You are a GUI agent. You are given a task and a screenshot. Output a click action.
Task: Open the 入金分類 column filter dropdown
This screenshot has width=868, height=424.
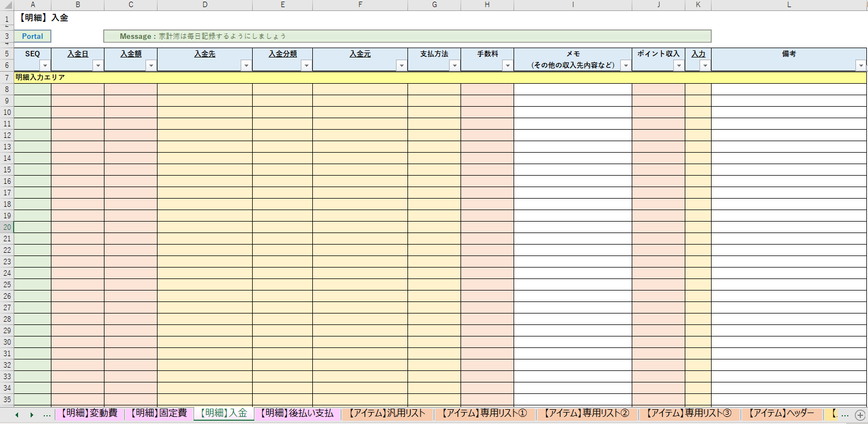click(x=307, y=66)
